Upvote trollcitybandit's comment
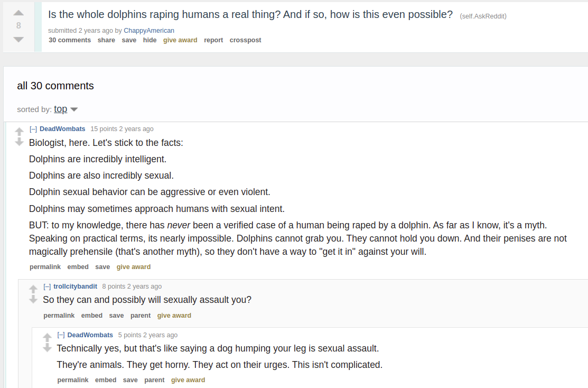588x388 pixels. pos(33,289)
